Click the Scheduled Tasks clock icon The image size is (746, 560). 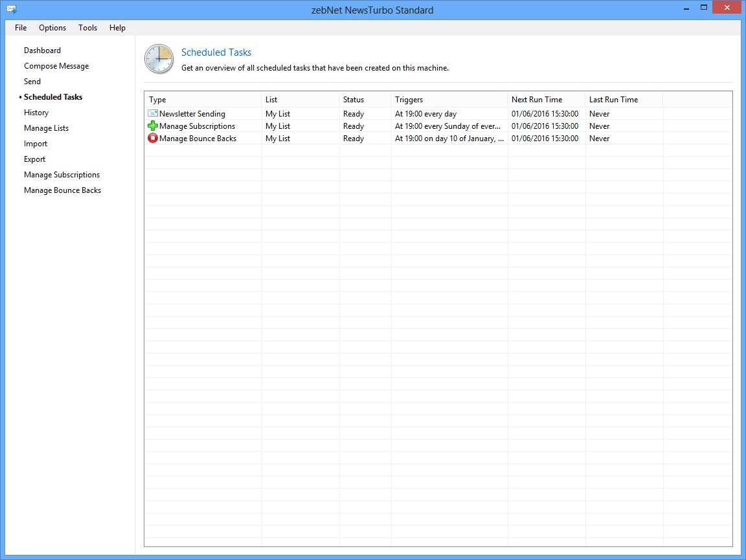click(x=159, y=59)
